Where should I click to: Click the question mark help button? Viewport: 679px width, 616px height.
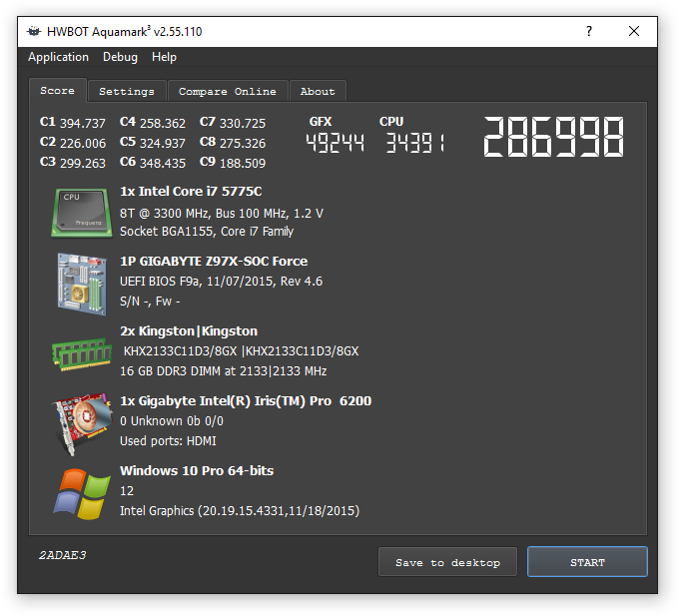pyautogui.click(x=589, y=31)
